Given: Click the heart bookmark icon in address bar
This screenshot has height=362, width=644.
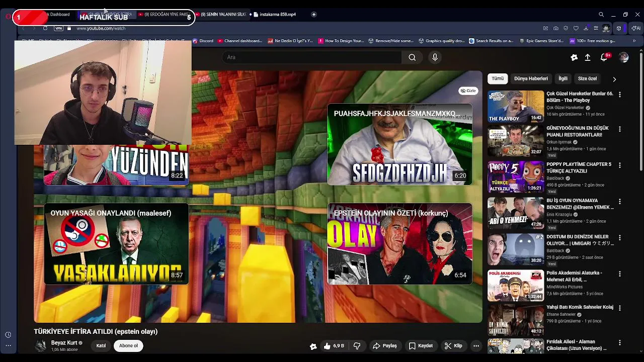Looking at the screenshot, I should pyautogui.click(x=576, y=28).
